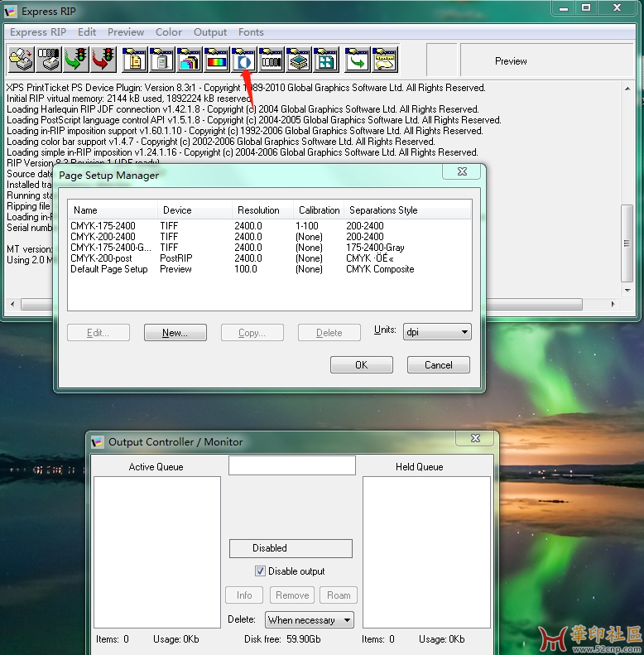
Task: Start inputs with the green traffic light icon
Action: tap(76, 60)
